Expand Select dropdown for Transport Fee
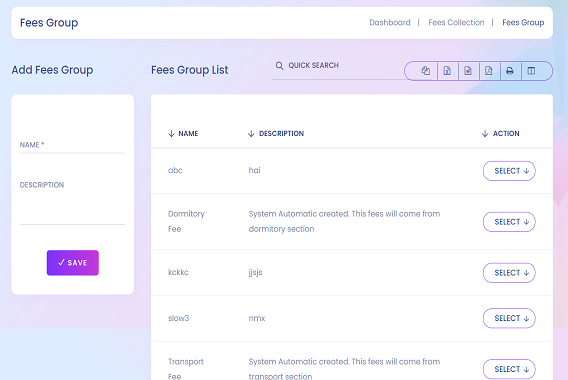 pos(509,369)
